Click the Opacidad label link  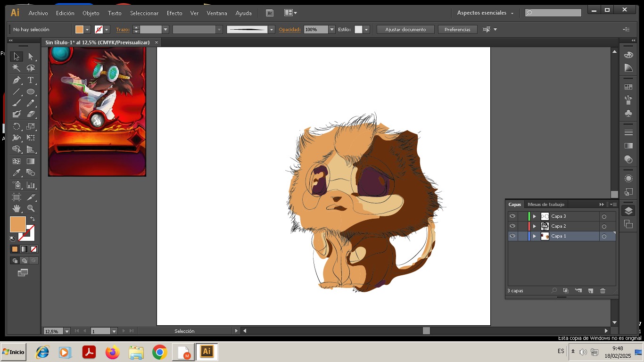pos(289,30)
